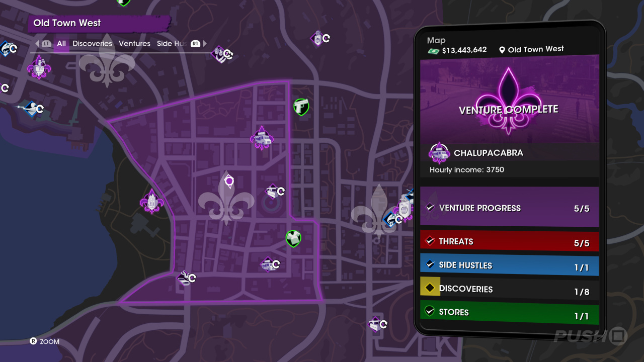Click the purple player location pin marker

point(229,180)
